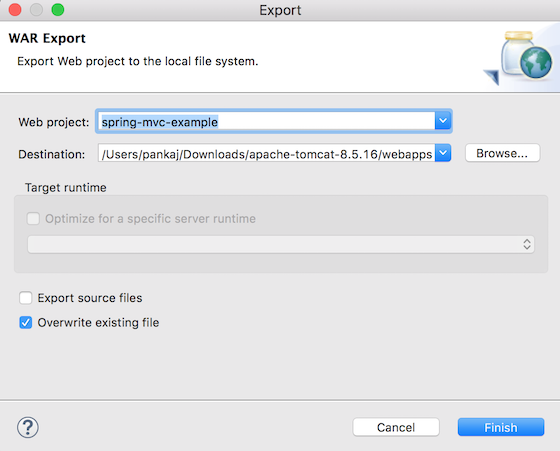Screen dimensions: 560x451
Task: Tick Optimize for a specific server runtime
Action: pyautogui.click(x=33, y=219)
